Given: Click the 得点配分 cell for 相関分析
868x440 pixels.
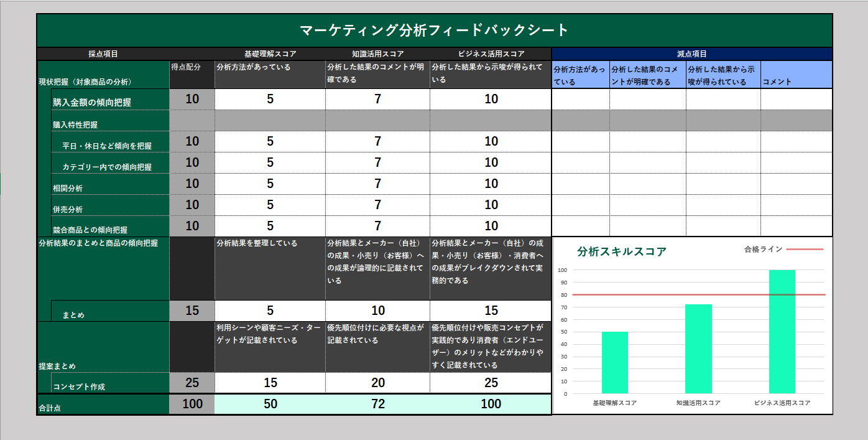Looking at the screenshot, I should 192,184.
